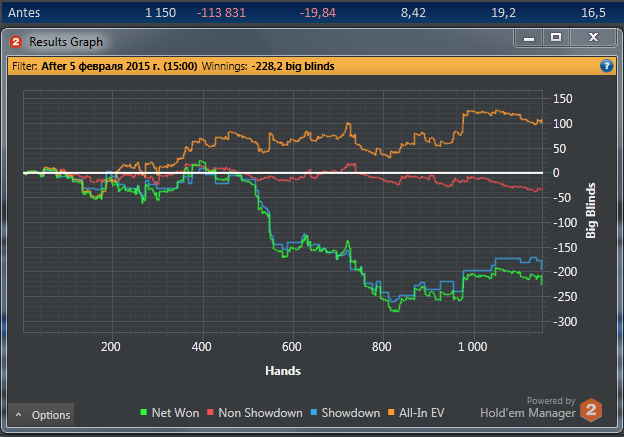
Task: Click the -113 831 value in Antes row
Action: tap(221, 13)
